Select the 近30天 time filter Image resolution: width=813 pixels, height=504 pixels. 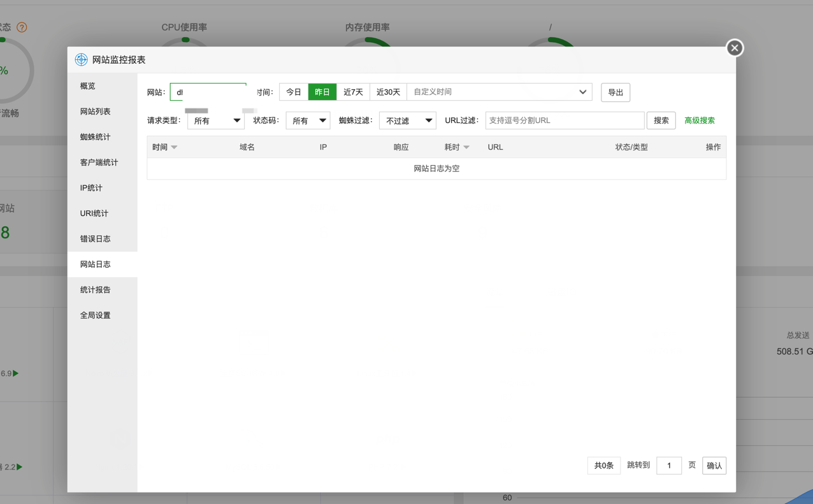pos(388,92)
